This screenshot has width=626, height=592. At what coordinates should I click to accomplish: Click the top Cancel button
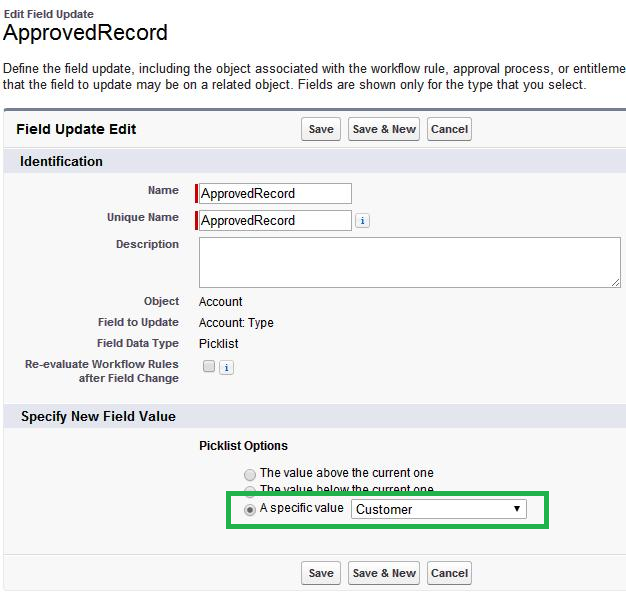click(449, 129)
